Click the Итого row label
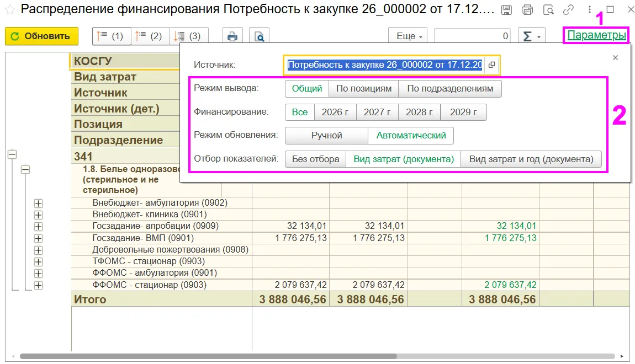The image size is (635, 364). [x=90, y=299]
